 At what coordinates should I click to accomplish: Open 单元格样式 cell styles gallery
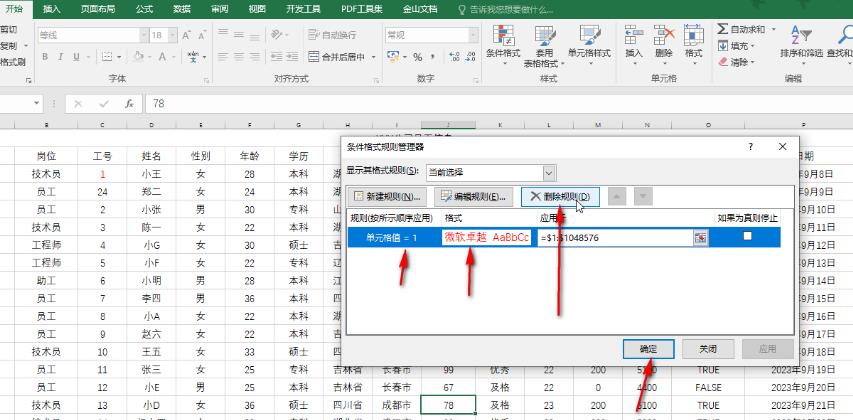pyautogui.click(x=589, y=44)
